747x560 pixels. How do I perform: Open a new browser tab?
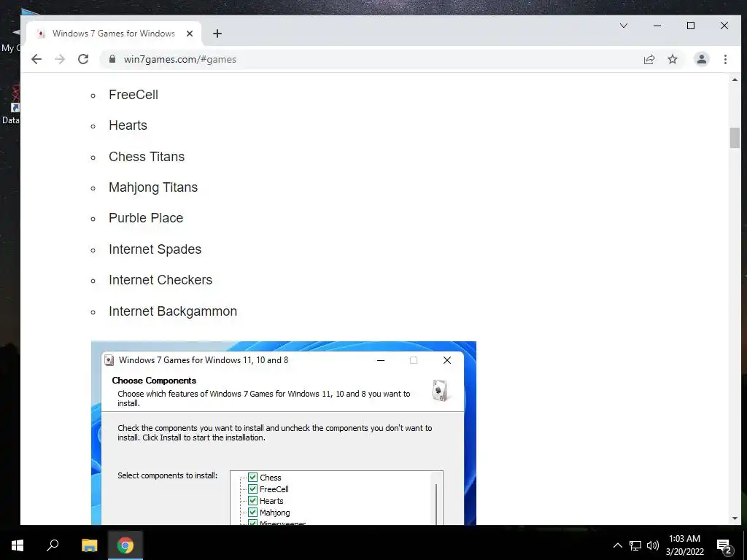tap(217, 34)
